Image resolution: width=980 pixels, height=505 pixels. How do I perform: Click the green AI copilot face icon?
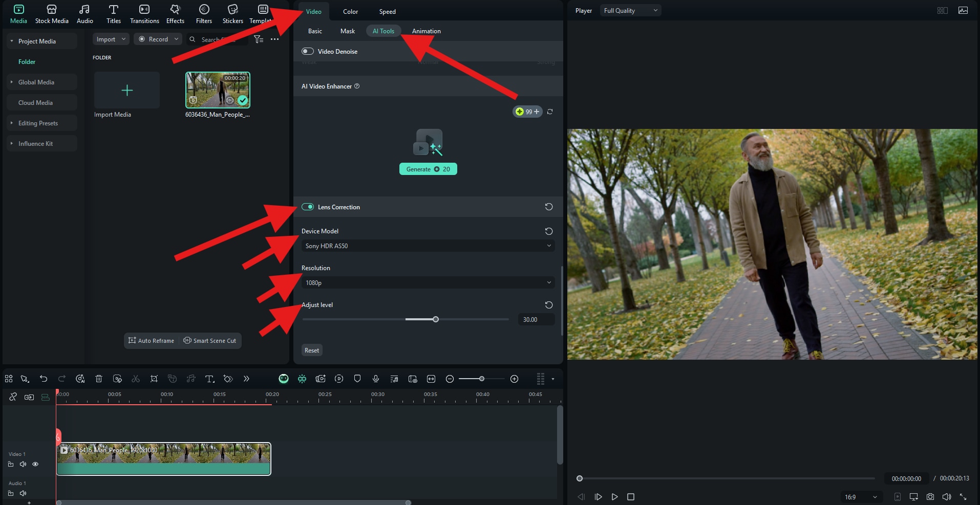coord(284,379)
